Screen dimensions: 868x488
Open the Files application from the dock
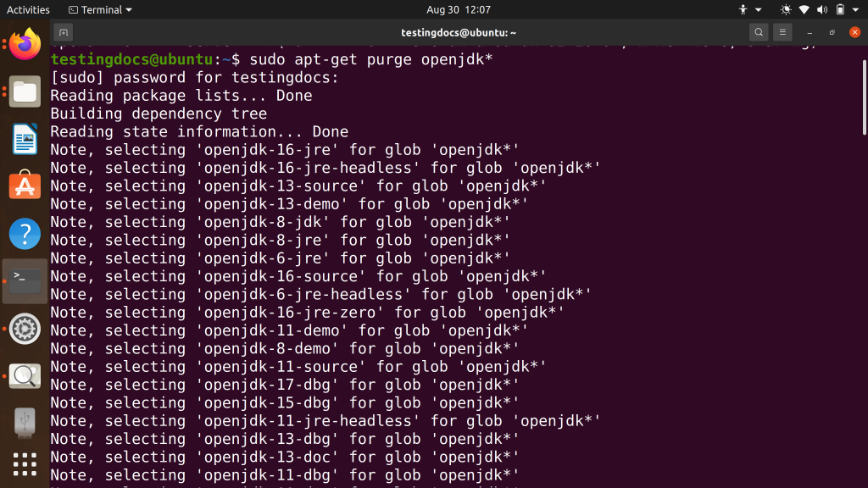tap(25, 91)
